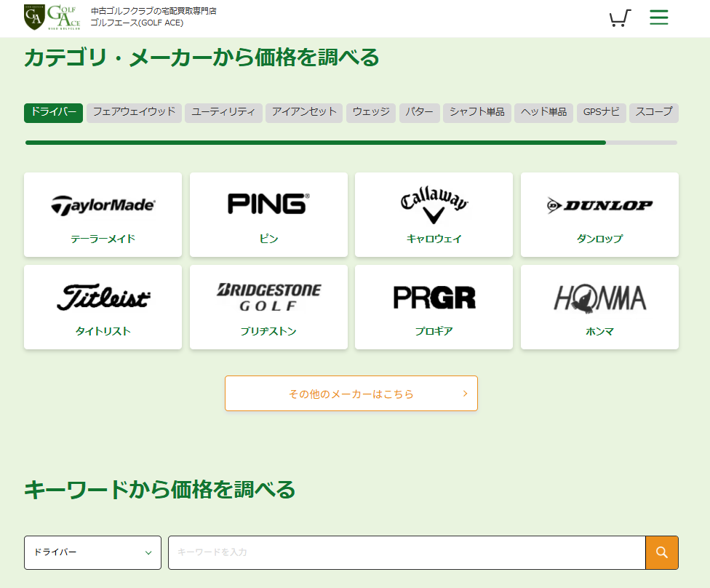Select the パター category tab
This screenshot has height=588, width=710.
tap(419, 112)
